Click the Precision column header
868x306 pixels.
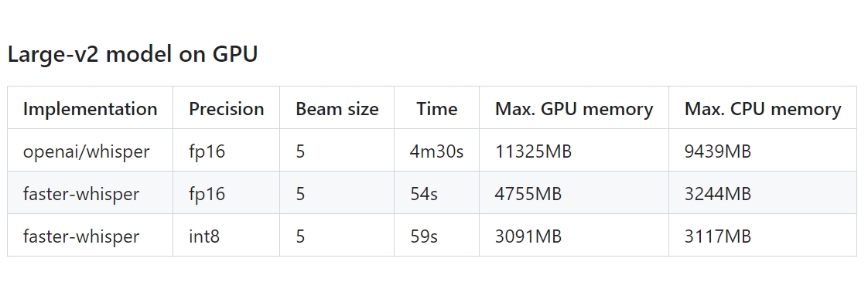coord(227,108)
